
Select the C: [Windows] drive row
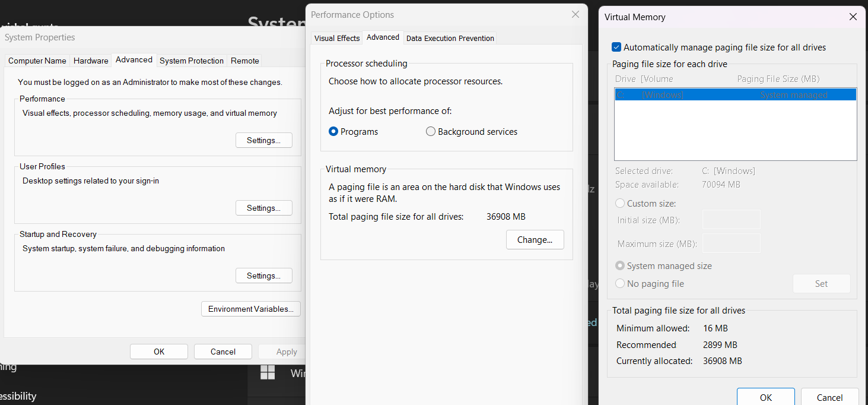pyautogui.click(x=735, y=95)
